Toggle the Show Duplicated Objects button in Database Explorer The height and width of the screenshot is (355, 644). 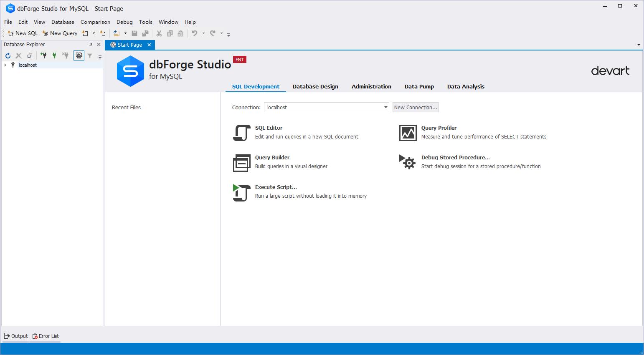coord(79,55)
